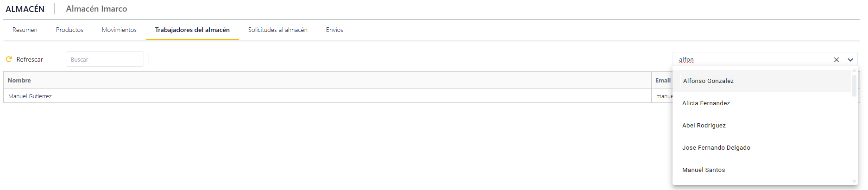Click the dropdown list scrollbar thumb

(854, 84)
